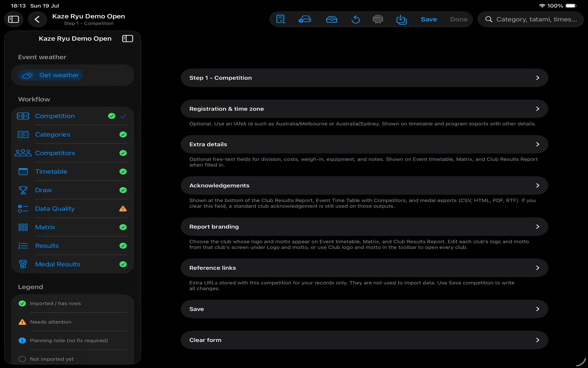
Task: Click the Matrix grid icon
Action: tap(23, 227)
